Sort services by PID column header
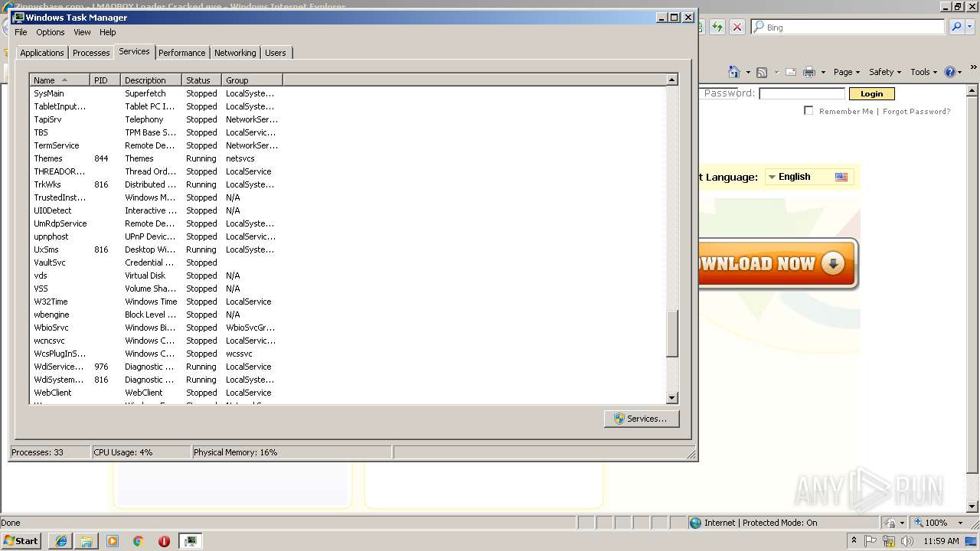The image size is (980, 551). point(105,80)
